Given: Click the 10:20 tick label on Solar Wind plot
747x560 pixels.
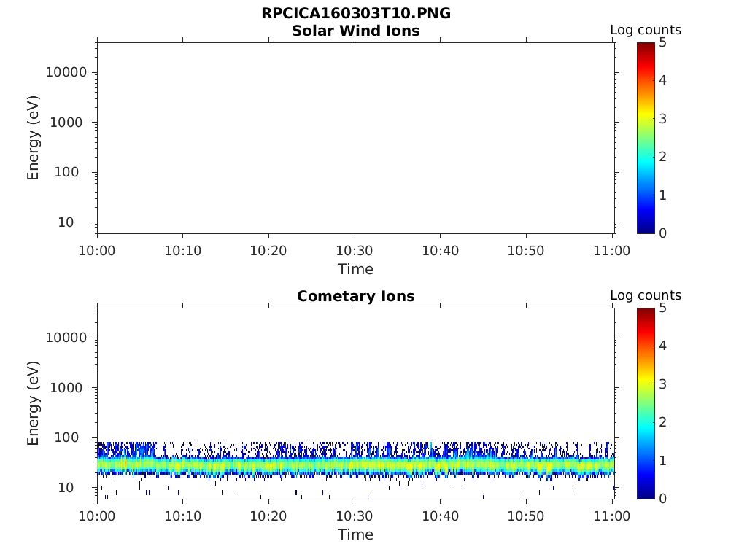Looking at the screenshot, I should tap(268, 251).
